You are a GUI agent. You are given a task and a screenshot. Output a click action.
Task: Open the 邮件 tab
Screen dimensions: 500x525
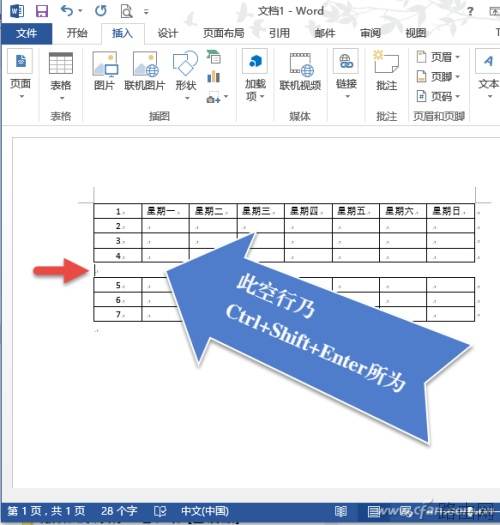[x=325, y=33]
